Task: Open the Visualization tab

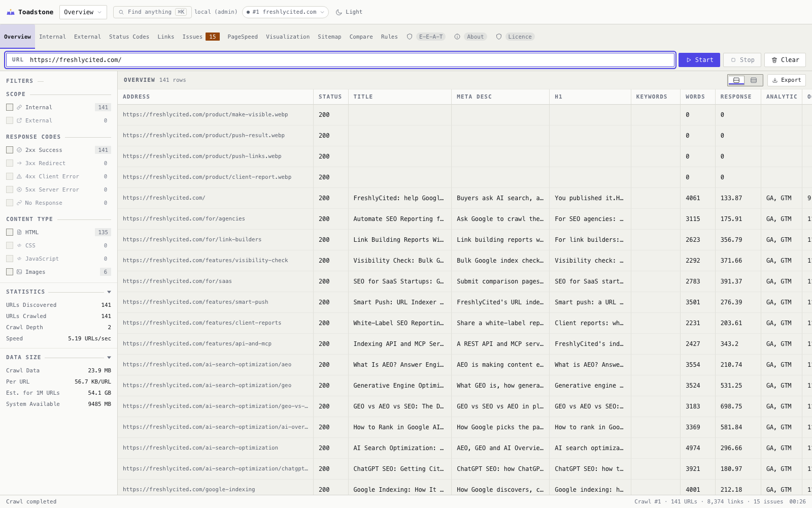Action: (x=288, y=37)
